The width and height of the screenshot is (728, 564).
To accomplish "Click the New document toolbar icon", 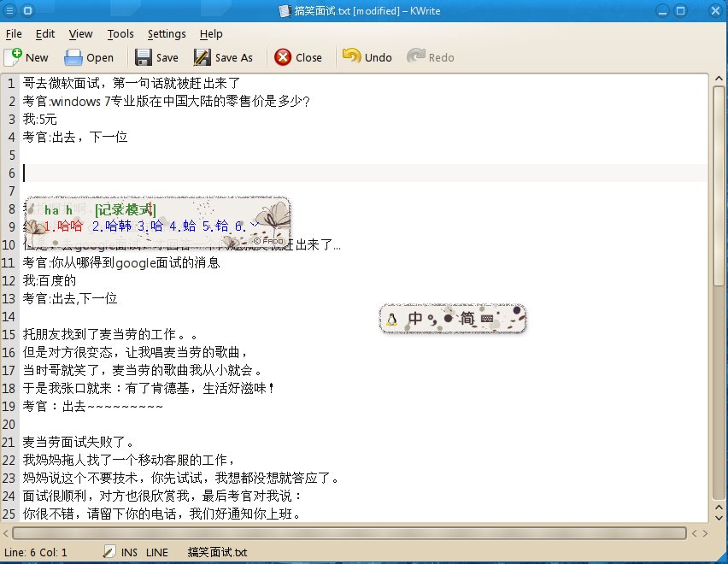I will point(13,57).
